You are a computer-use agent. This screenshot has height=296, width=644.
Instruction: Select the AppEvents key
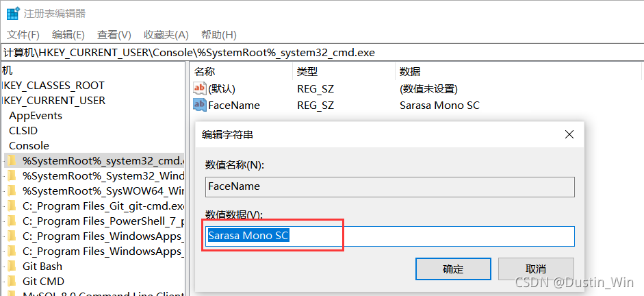tap(36, 116)
